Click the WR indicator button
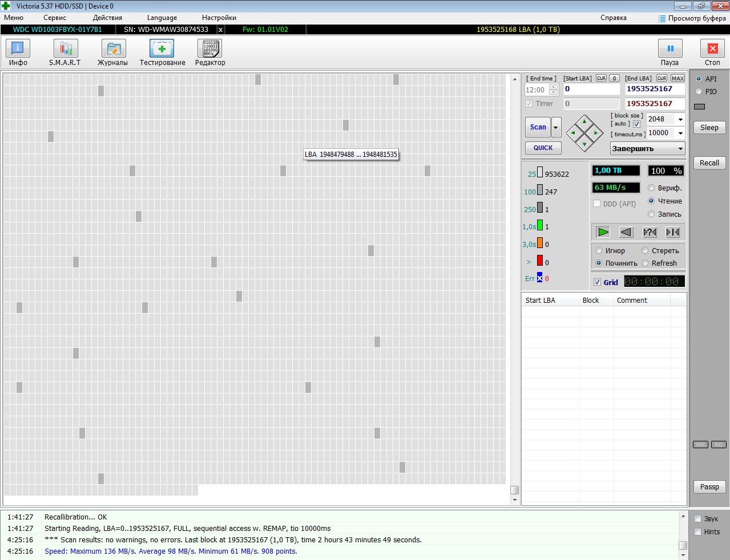 [x=700, y=445]
